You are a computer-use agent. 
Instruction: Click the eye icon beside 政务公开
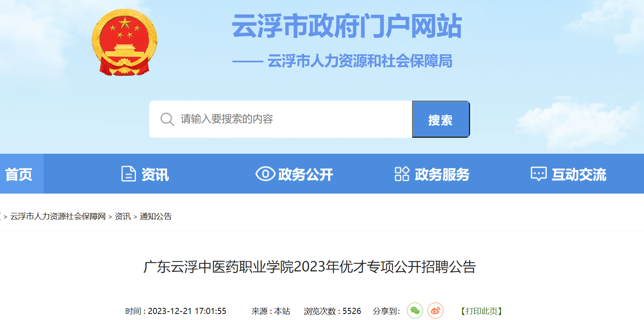(265, 174)
